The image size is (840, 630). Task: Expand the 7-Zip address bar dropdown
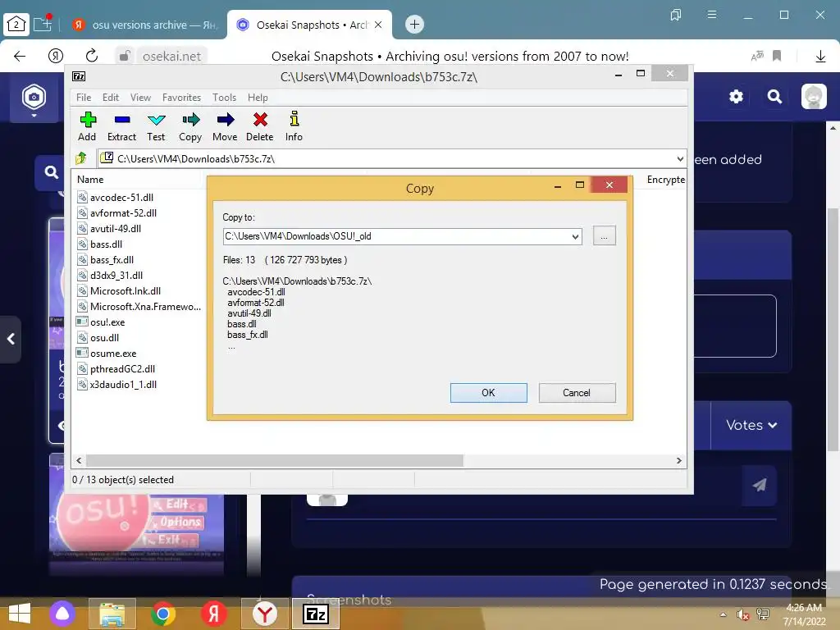680,158
